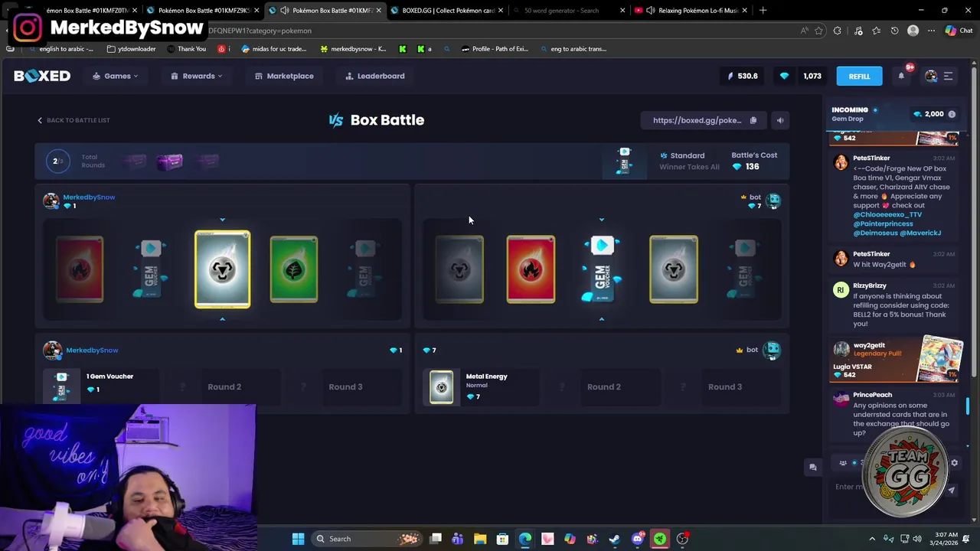Screen dimensions: 980x551
Task: Click the bot avatar above the reel
Action: point(773,201)
